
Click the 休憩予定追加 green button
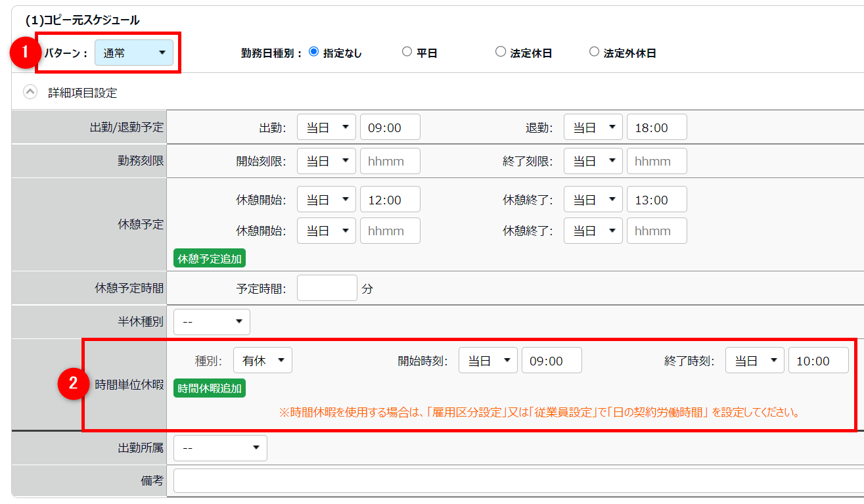pyautogui.click(x=210, y=258)
